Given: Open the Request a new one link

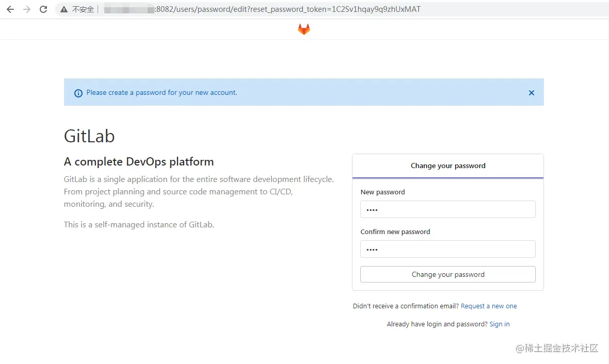Looking at the screenshot, I should coord(489,306).
